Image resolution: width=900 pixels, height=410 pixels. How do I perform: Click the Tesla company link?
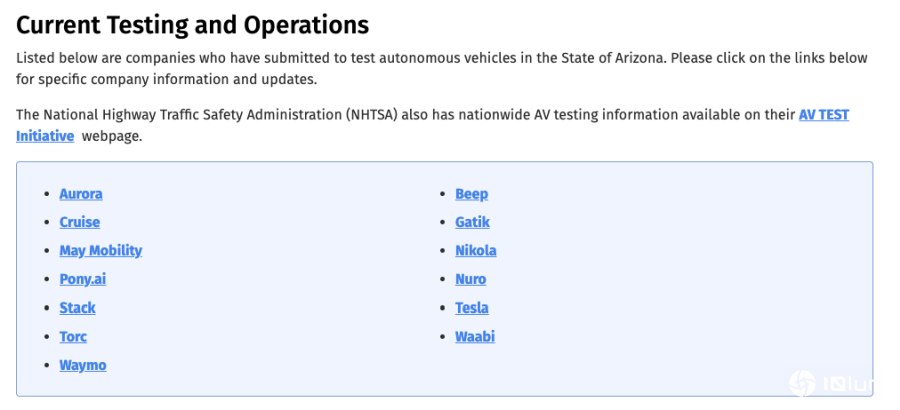point(472,308)
